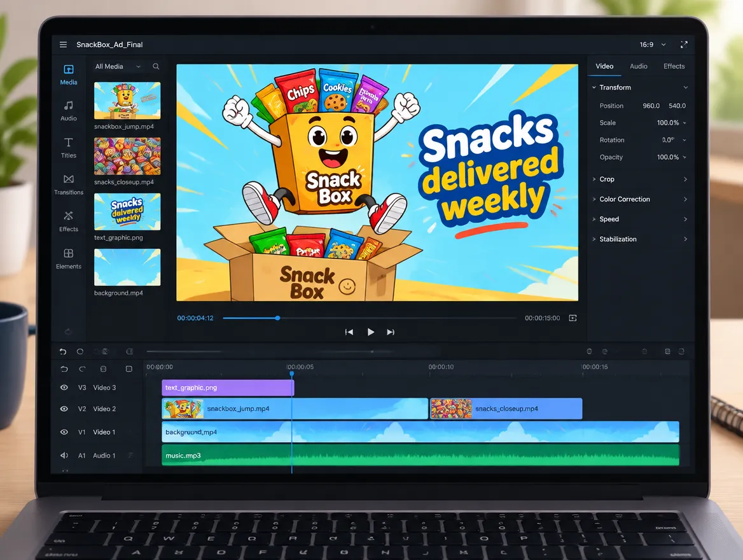The image size is (743, 560).
Task: Select the snacks_closeup.mp4 clip on track V2
Action: tap(506, 409)
